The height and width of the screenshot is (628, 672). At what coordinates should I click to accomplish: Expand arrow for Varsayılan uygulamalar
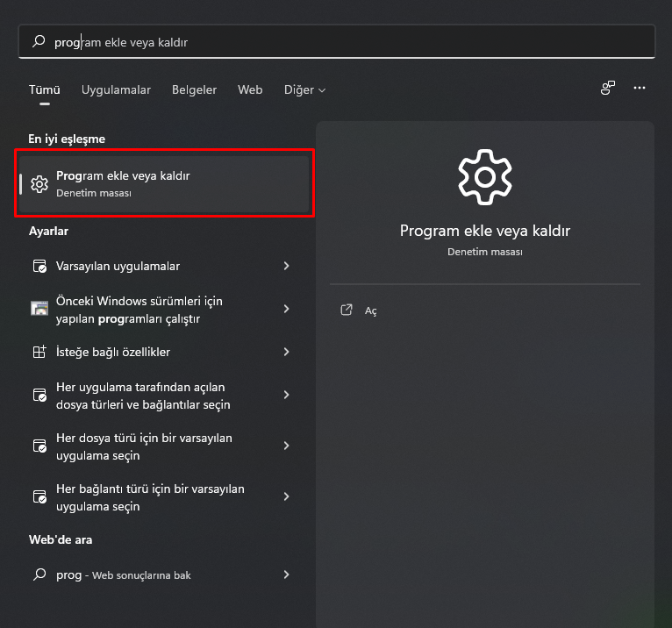(x=286, y=266)
